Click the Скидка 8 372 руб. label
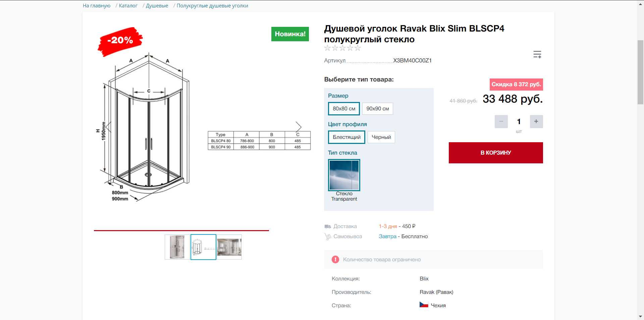Screen dimensions: 644x320 click(516, 85)
